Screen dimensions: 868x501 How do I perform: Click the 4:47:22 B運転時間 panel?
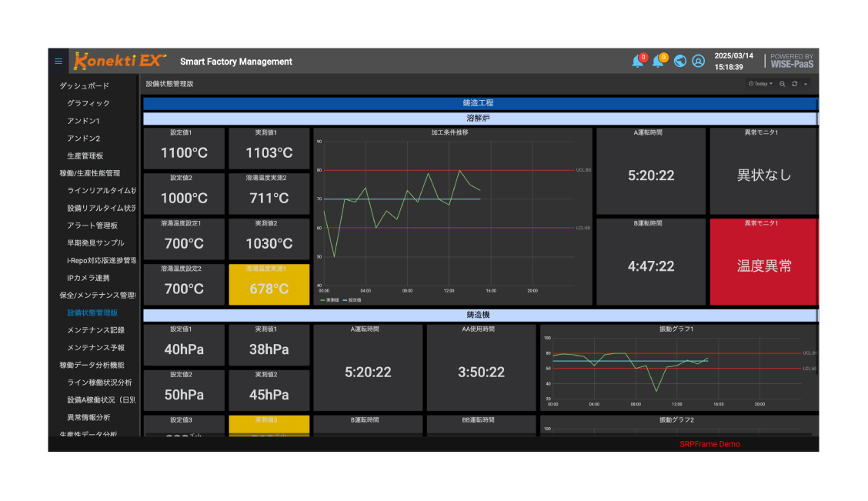650,262
